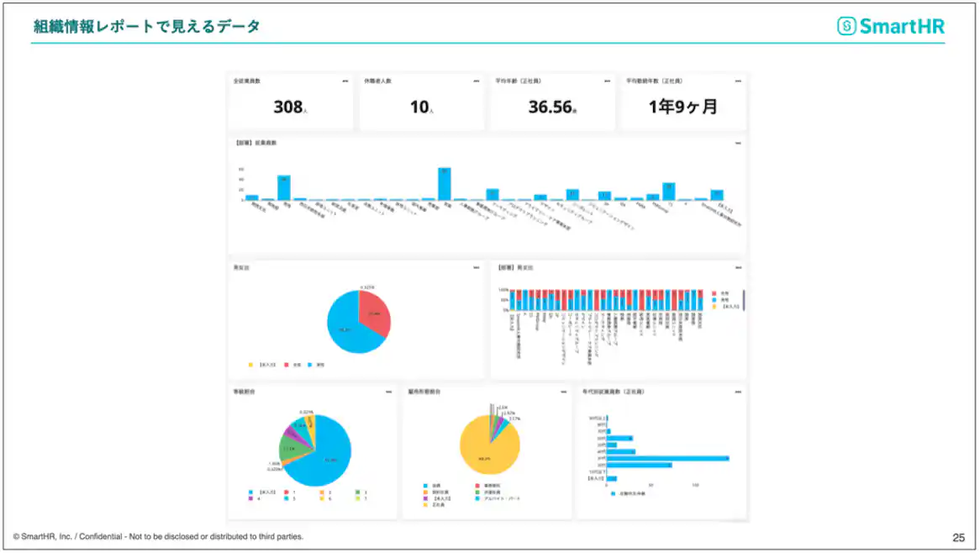Toggle red legend item in 男女比 pie legend

pyautogui.click(x=292, y=364)
